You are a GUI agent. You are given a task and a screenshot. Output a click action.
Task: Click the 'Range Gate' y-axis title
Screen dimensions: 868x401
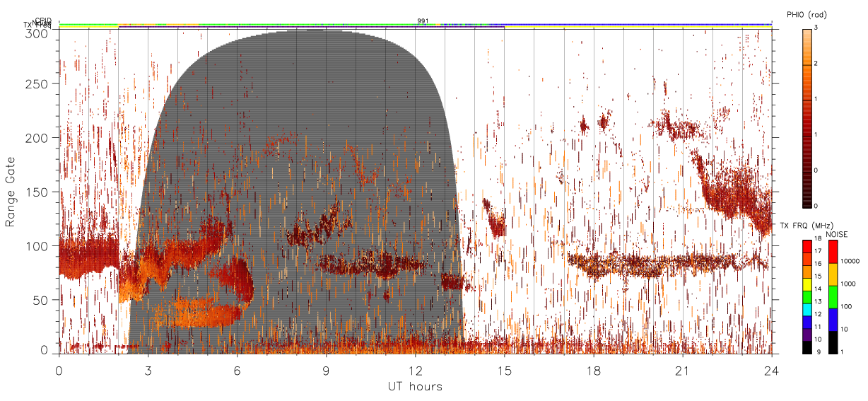point(11,192)
